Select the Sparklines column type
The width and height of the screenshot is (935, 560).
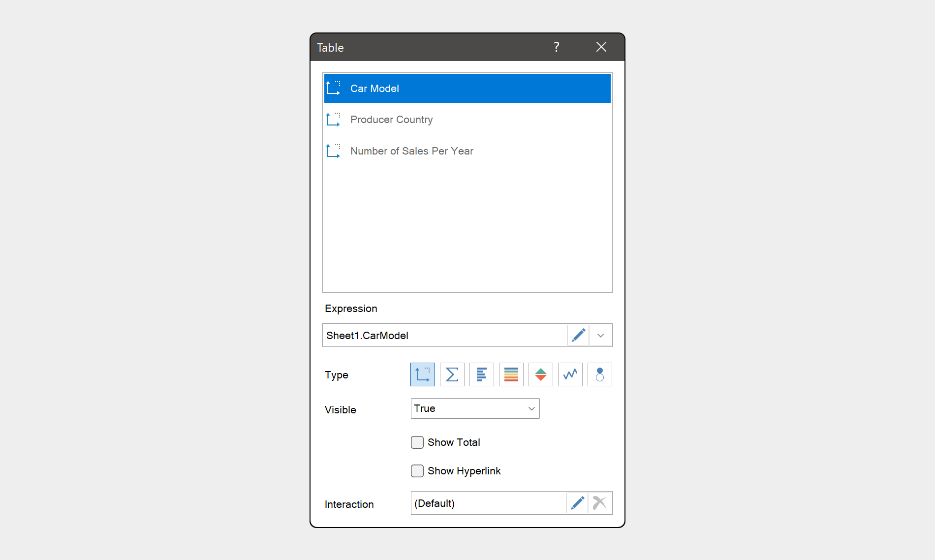pyautogui.click(x=570, y=374)
